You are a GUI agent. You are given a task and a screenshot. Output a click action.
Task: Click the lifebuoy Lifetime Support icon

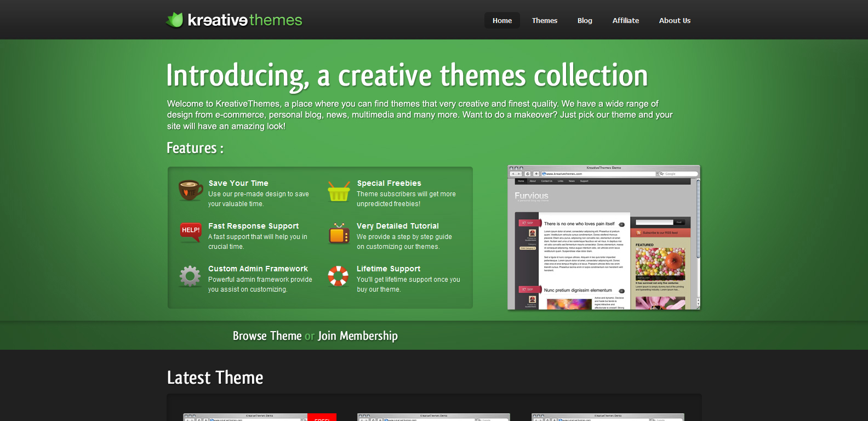(x=338, y=276)
